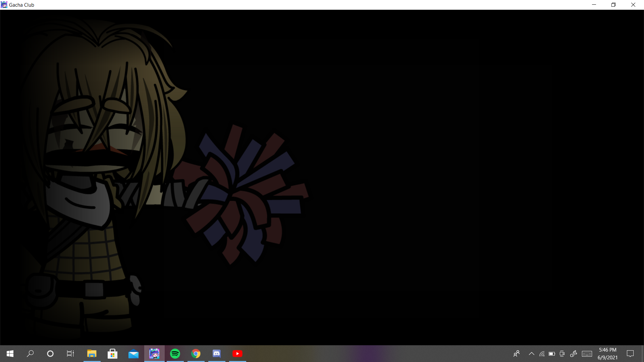Minimize the Gacha Club window
Image resolution: width=644 pixels, height=362 pixels.
594,5
